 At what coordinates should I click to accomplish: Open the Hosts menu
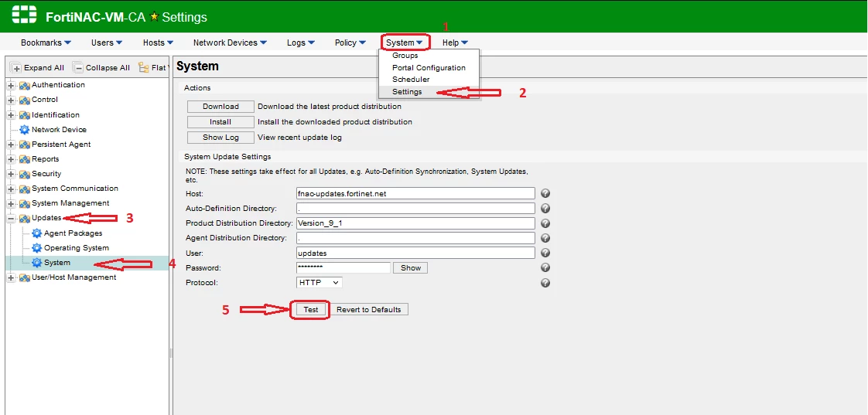click(x=159, y=43)
